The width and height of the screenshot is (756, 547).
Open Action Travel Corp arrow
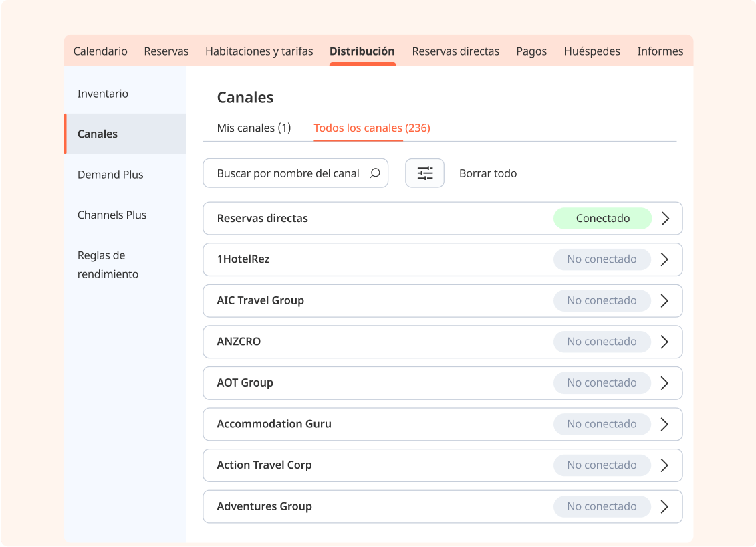coord(664,465)
